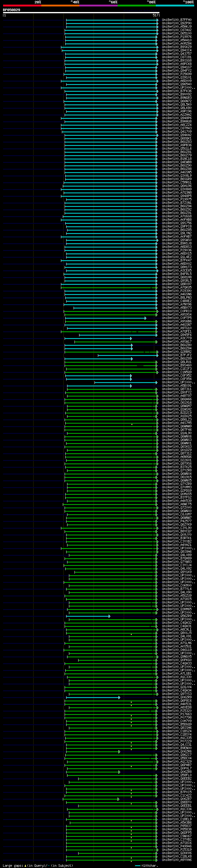Select the UniRef100_B9IGG8 label
Viewport: 197px width, 868px height.
point(176,60)
